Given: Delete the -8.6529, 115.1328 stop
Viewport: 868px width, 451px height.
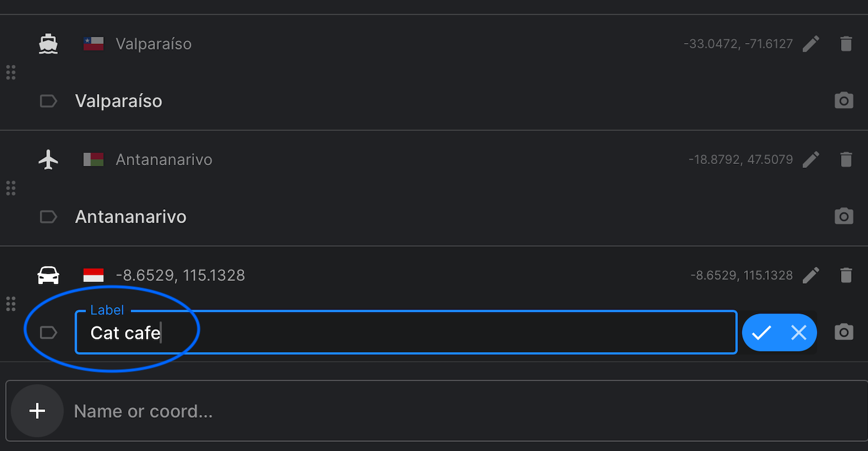Looking at the screenshot, I should (845, 275).
